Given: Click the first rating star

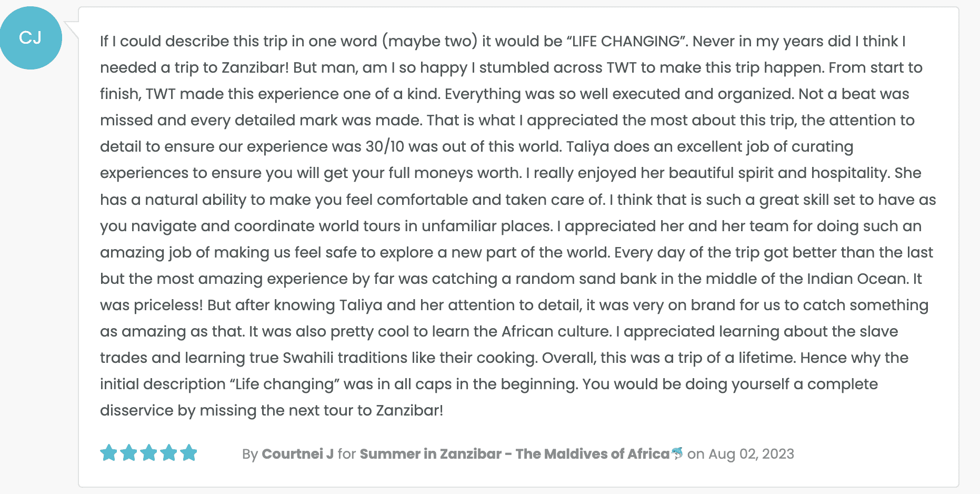Looking at the screenshot, I should tap(109, 453).
